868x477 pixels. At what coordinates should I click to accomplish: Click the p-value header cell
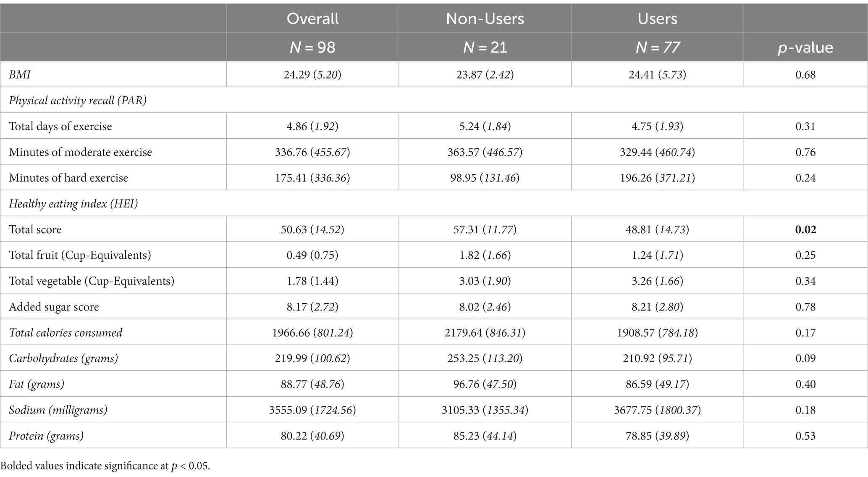click(805, 47)
